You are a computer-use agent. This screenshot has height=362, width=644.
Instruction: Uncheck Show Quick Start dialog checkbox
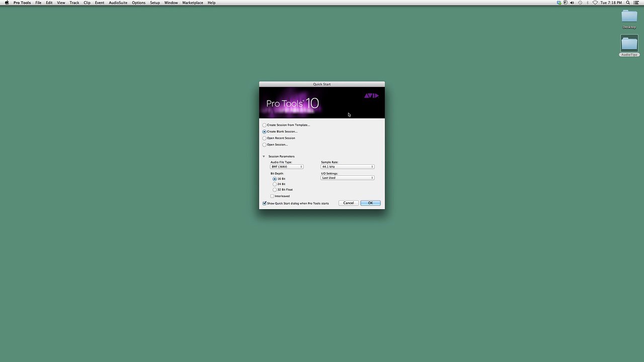pyautogui.click(x=265, y=203)
